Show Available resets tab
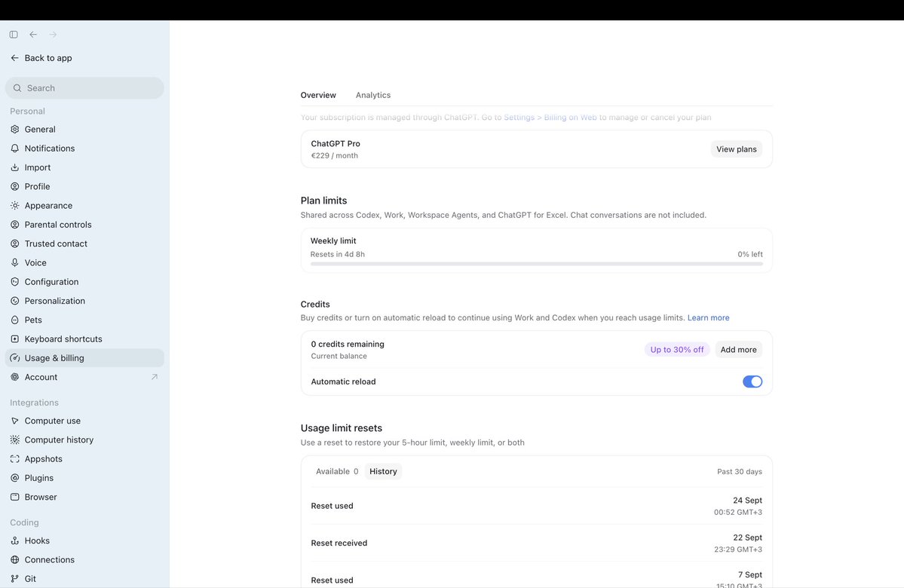 [337, 472]
